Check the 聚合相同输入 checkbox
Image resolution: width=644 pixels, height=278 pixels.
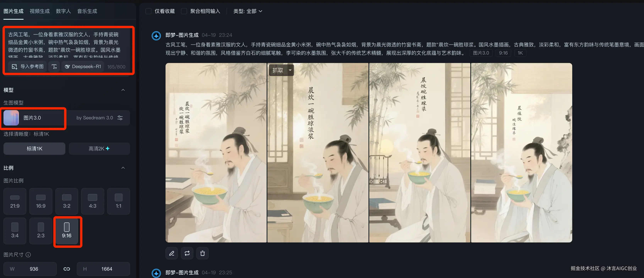(x=184, y=11)
